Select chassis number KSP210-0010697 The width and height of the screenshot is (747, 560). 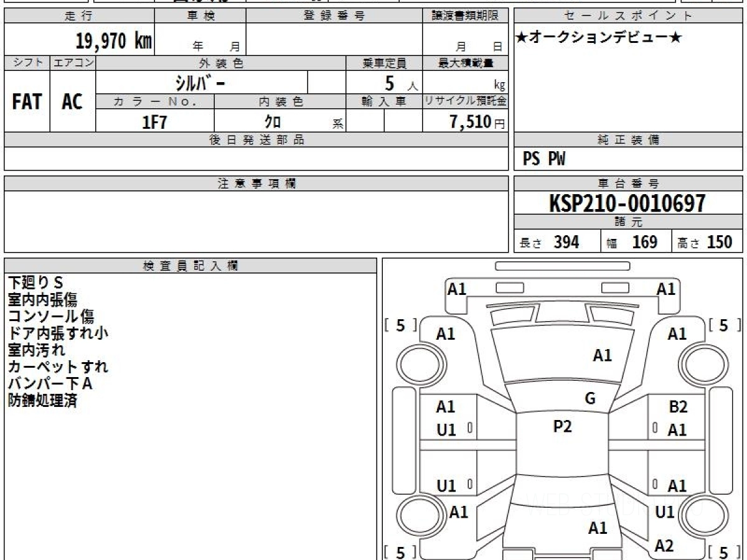(x=627, y=203)
